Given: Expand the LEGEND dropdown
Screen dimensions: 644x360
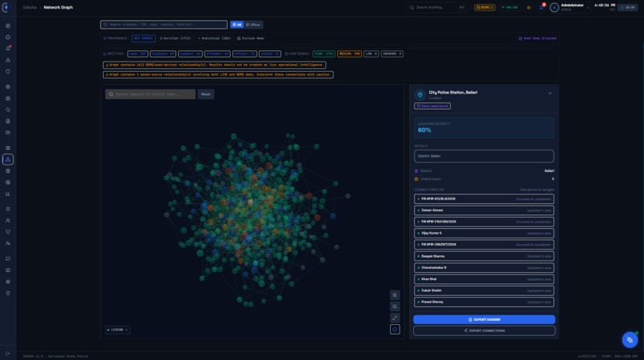Looking at the screenshot, I should coord(117,330).
